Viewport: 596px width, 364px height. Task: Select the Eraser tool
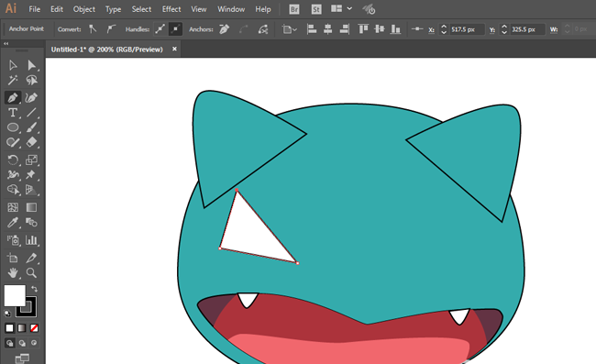point(31,142)
